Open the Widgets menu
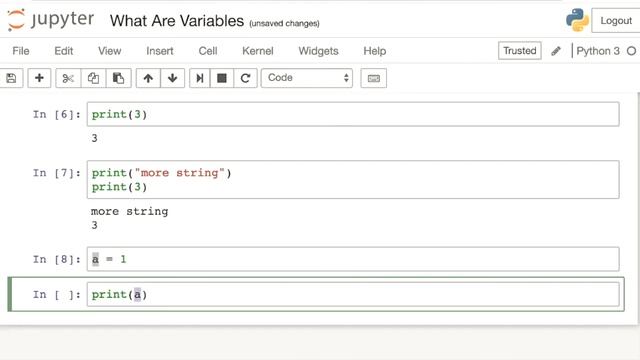The image size is (640, 360). [318, 51]
